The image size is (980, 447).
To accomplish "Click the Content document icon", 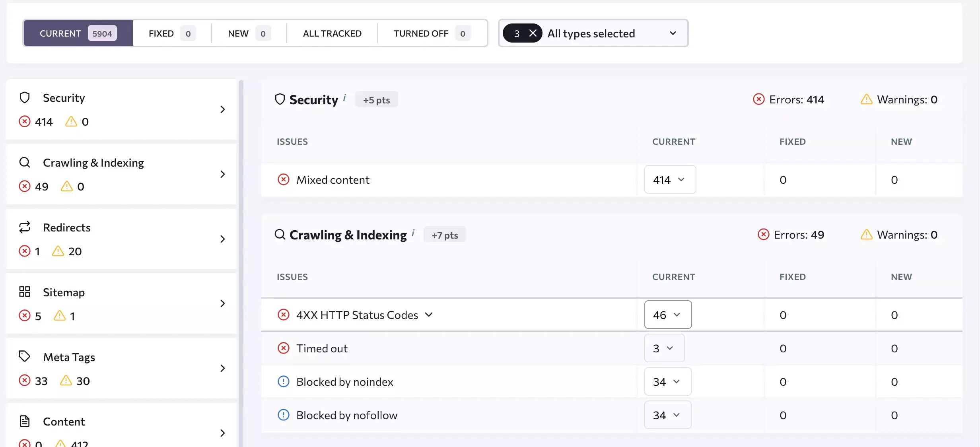I will 25,421.
